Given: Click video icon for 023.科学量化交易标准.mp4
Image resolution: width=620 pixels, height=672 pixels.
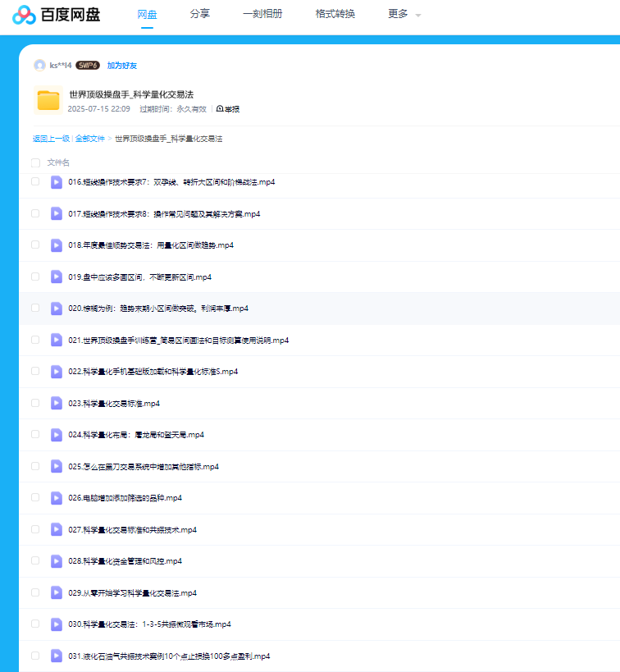Looking at the screenshot, I should point(57,403).
